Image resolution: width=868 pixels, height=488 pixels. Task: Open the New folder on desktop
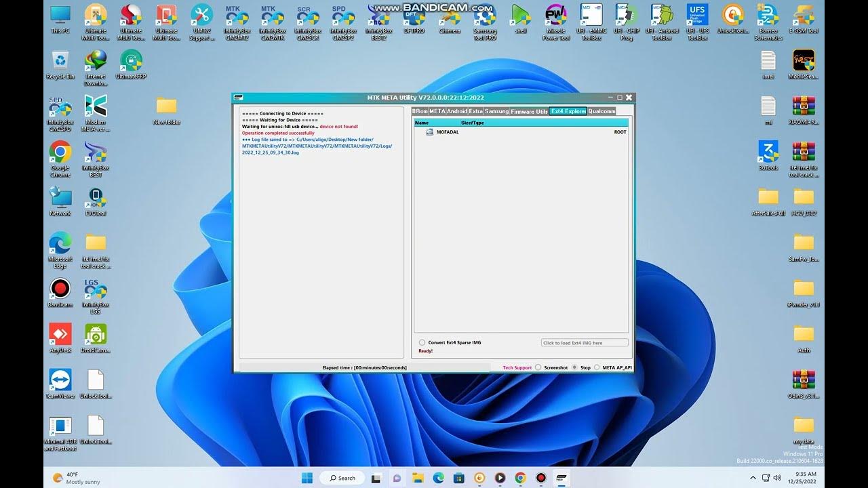(x=166, y=110)
